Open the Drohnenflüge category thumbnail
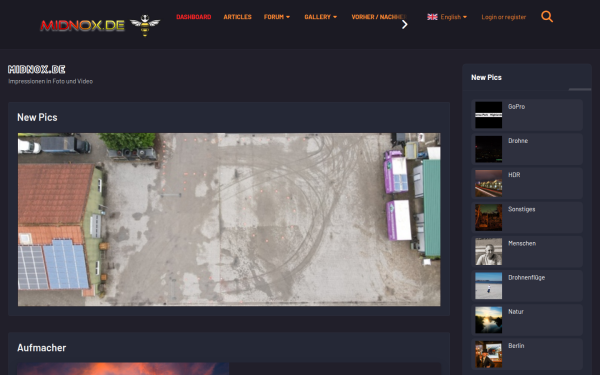Viewport: 600px width, 375px height. click(x=489, y=286)
